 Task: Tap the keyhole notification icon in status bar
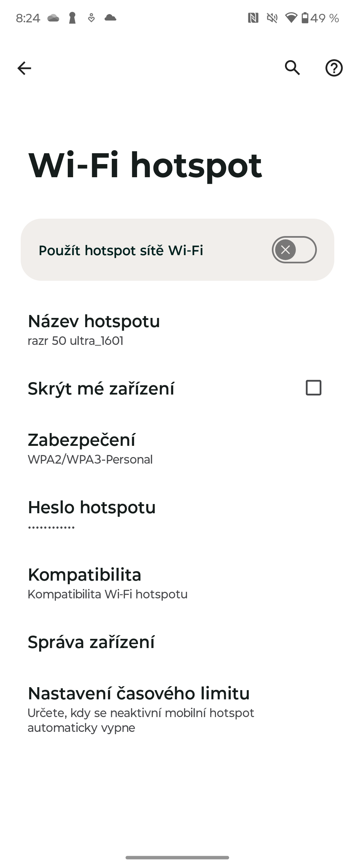(x=72, y=18)
